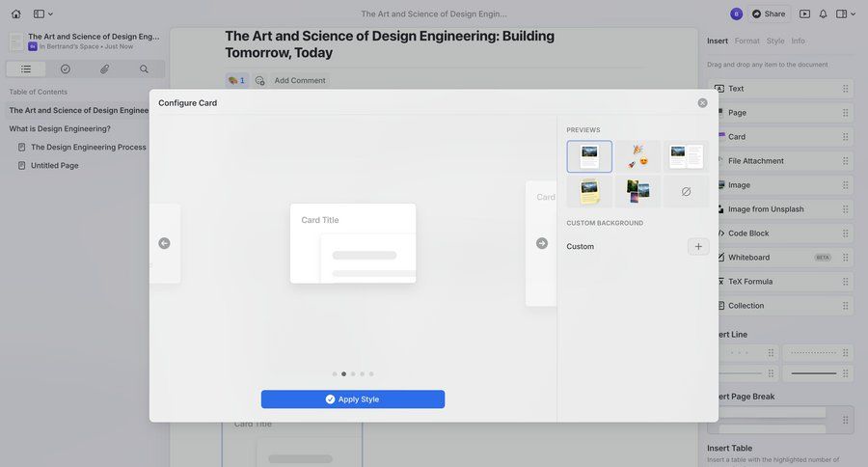Go to next card style arrow
Image resolution: width=868 pixels, height=467 pixels.
click(542, 243)
